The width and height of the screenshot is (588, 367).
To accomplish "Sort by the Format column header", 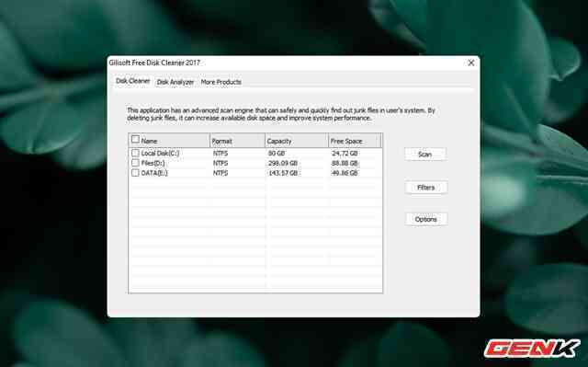I will (x=237, y=141).
